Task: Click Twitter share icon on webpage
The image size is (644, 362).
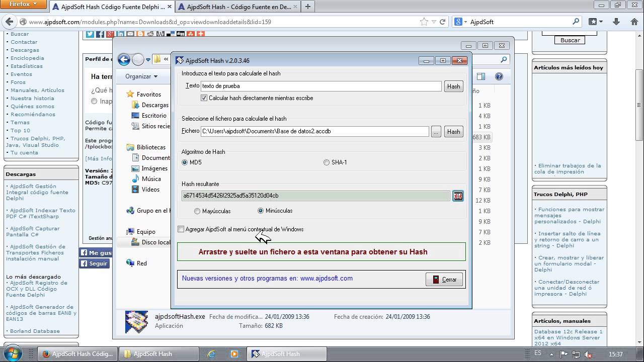Action: pyautogui.click(x=90, y=34)
